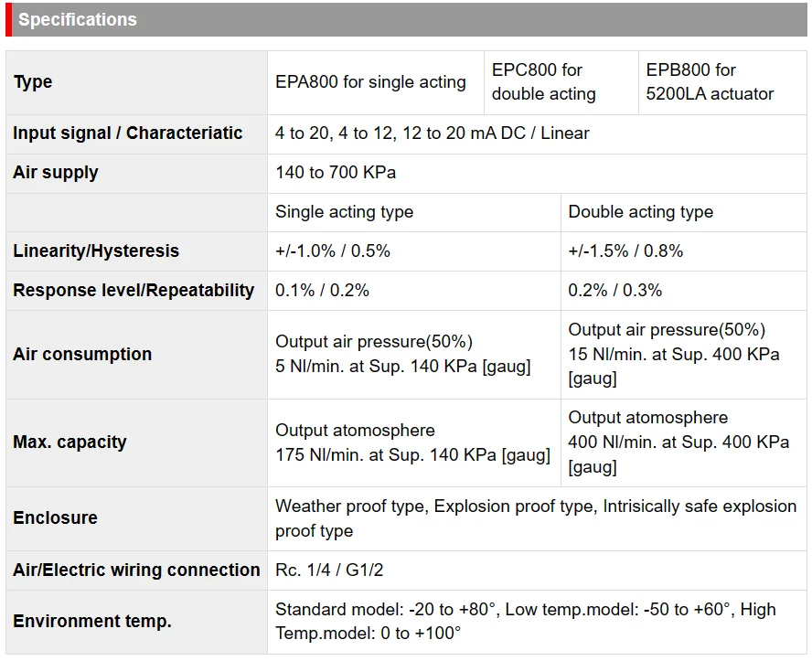Click the Response level/Repeatability label

pyautogui.click(x=134, y=291)
